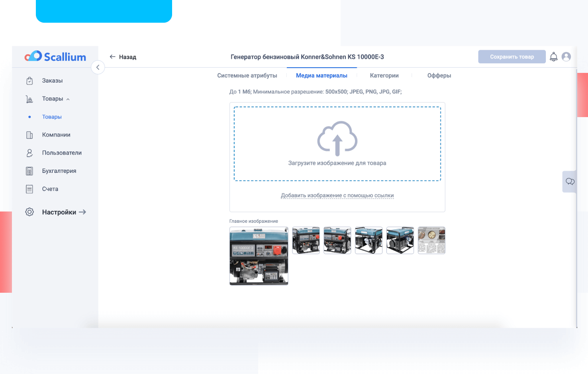Click the Компании building icon
The height and width of the screenshot is (374, 588).
29,135
